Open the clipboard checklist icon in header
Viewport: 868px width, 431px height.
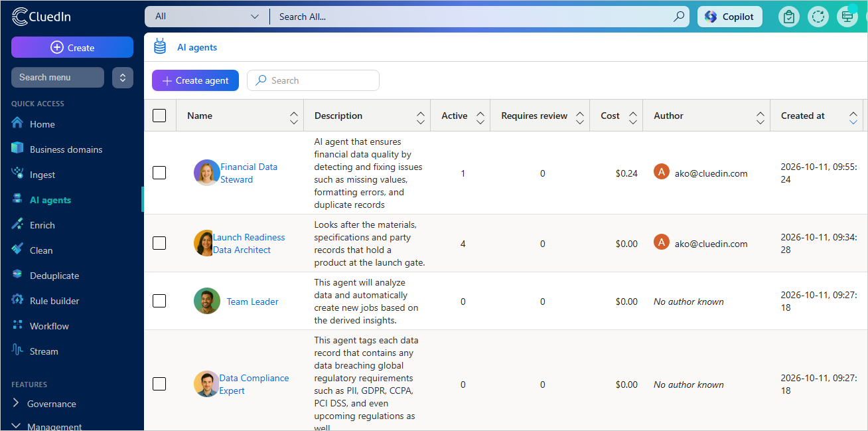pyautogui.click(x=789, y=17)
